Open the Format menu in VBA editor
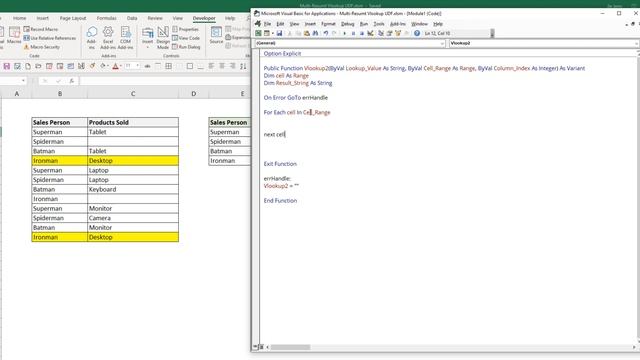This screenshot has width=640, height=360. (x=328, y=24)
